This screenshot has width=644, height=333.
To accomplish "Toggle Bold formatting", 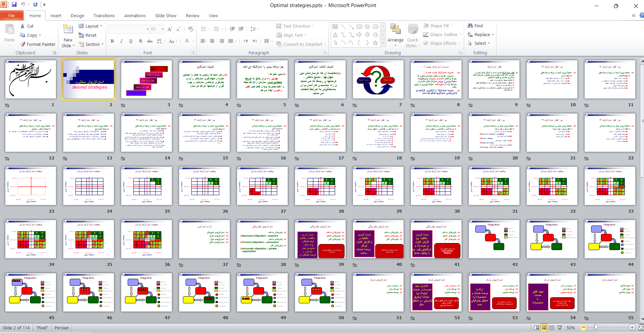I will 112,41.
